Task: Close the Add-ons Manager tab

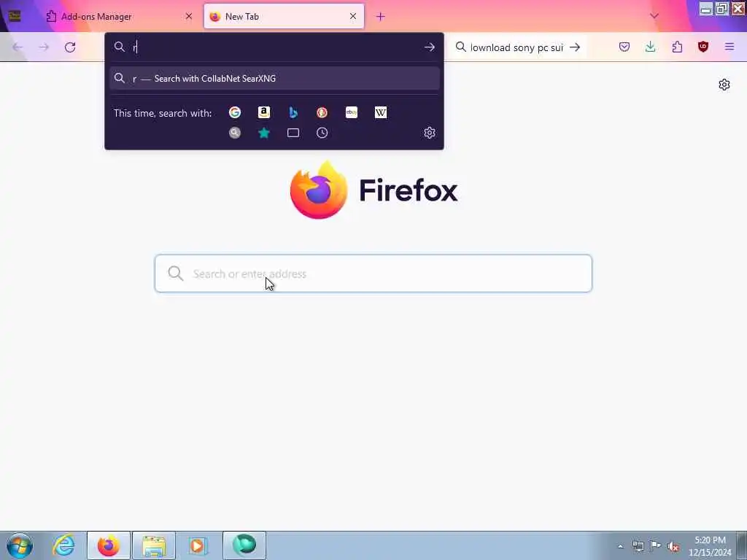Action: pos(189,16)
